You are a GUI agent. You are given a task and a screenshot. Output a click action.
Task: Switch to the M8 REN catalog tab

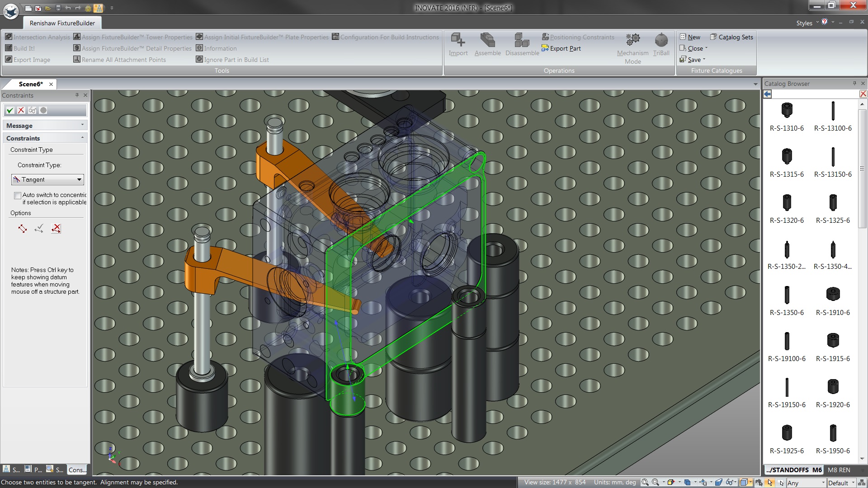coord(839,470)
